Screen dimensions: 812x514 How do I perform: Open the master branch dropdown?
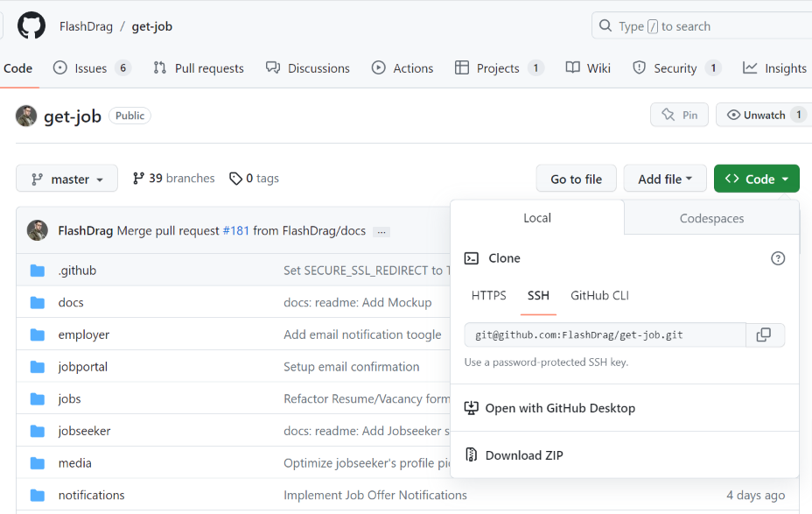[66, 179]
